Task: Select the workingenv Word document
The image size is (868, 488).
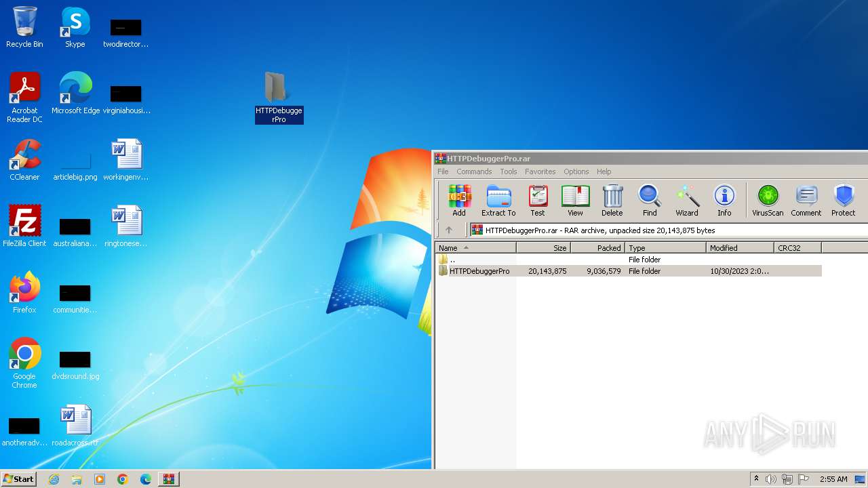Action: (126, 160)
